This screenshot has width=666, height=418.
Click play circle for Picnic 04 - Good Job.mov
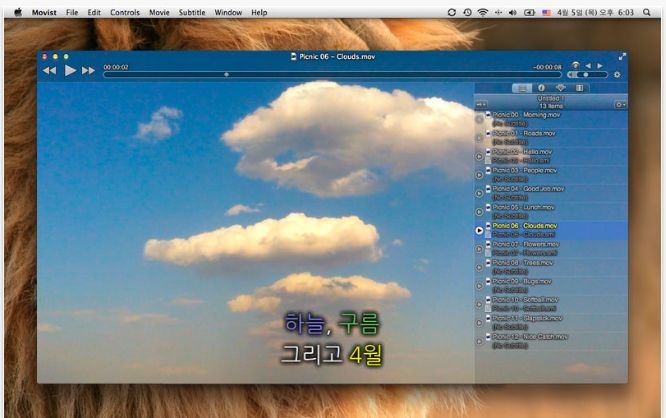click(x=479, y=193)
